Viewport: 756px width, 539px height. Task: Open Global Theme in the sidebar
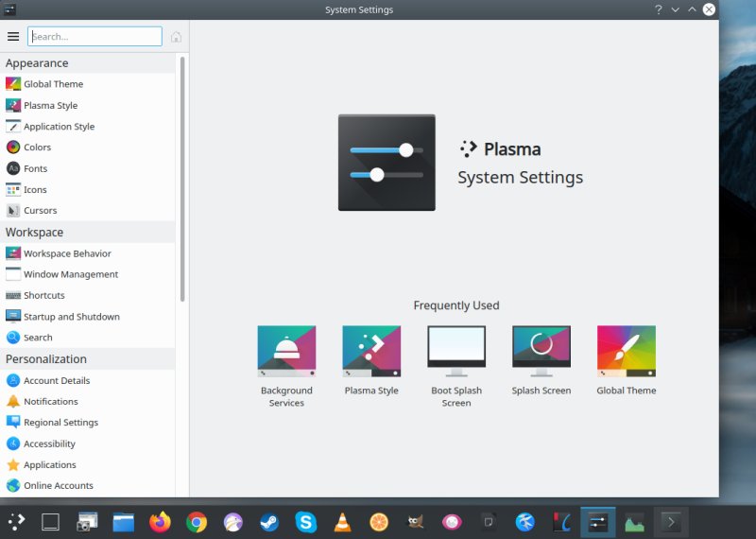click(x=53, y=84)
